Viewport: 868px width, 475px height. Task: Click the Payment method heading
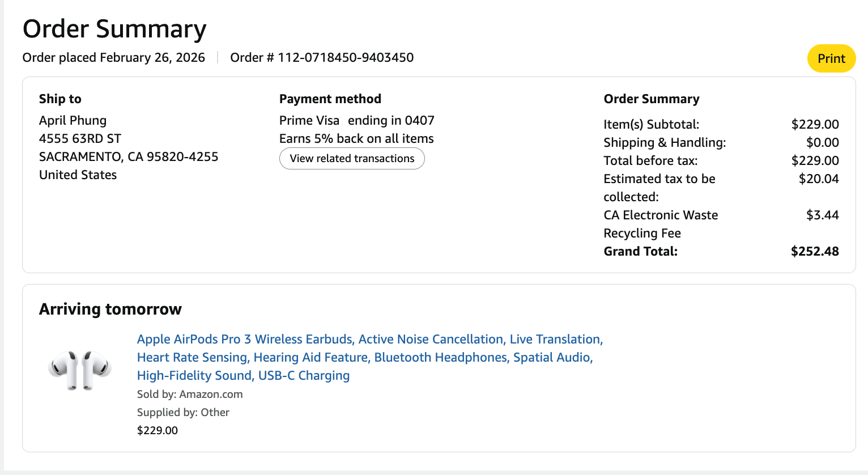pyautogui.click(x=330, y=99)
